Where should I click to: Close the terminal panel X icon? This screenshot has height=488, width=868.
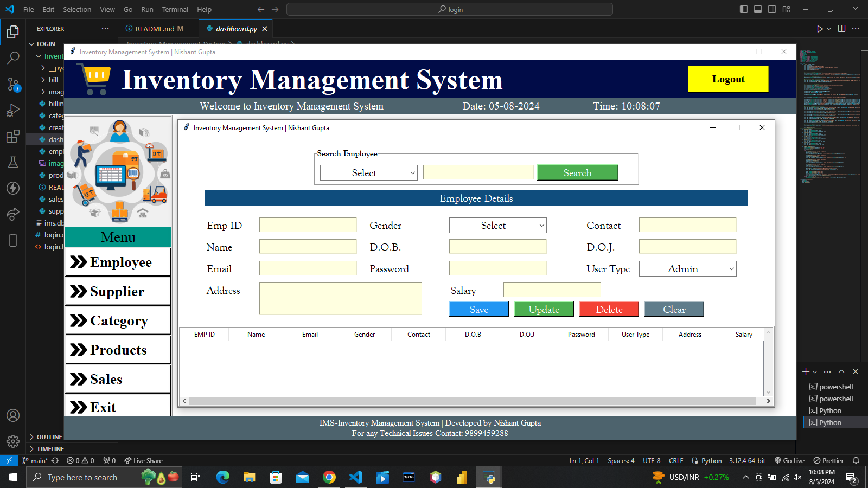(856, 371)
